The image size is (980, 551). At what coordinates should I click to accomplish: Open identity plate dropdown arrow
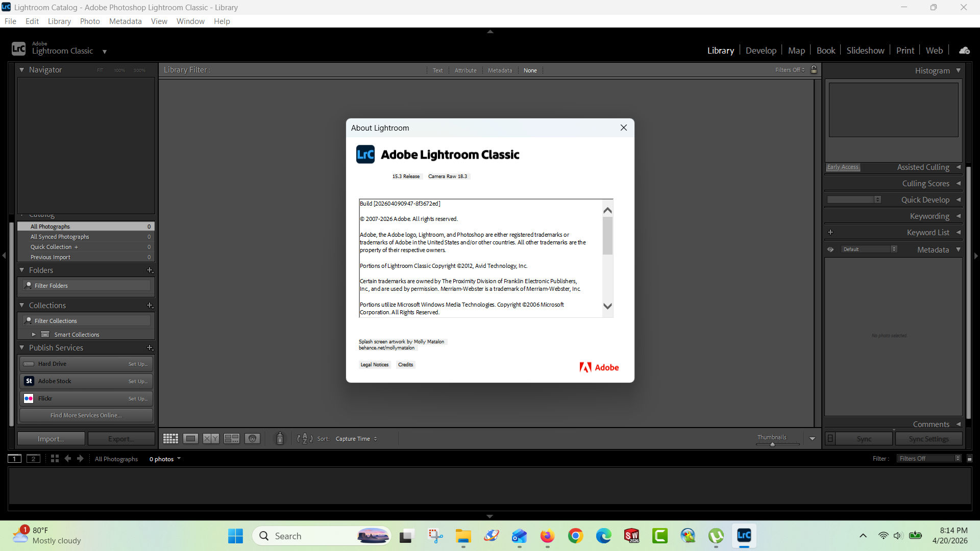tap(104, 52)
